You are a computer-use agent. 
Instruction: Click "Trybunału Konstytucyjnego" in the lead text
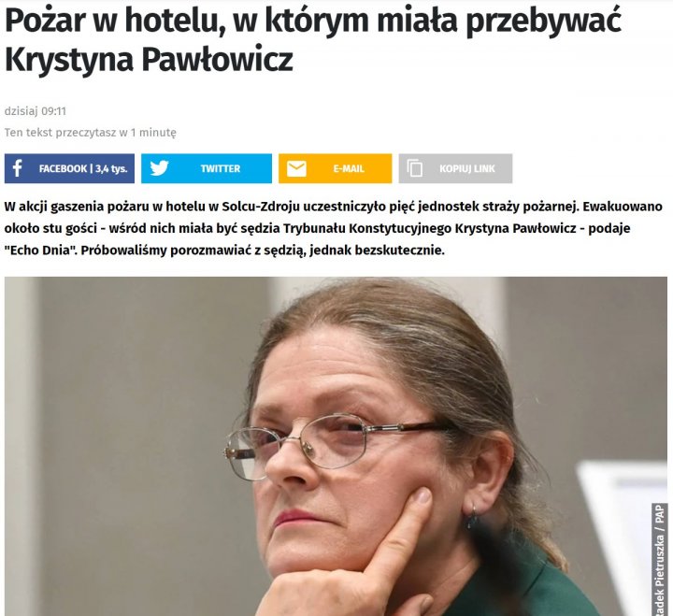click(x=367, y=228)
